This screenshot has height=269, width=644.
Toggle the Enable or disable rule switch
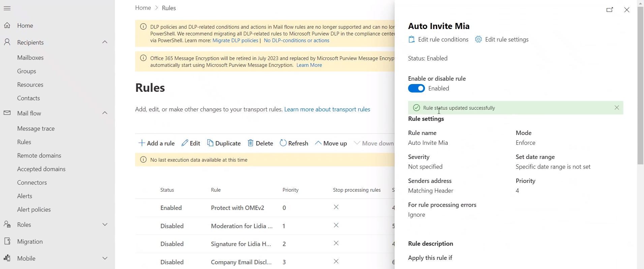(417, 88)
